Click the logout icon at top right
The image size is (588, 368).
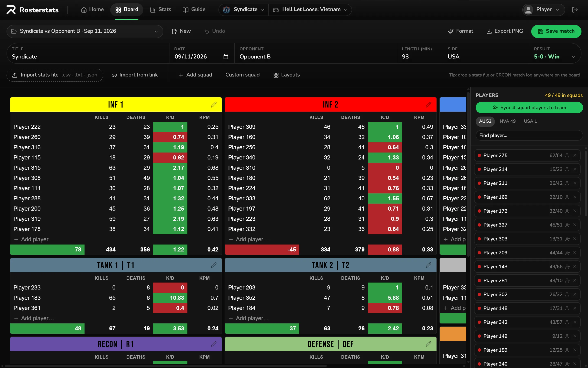pyautogui.click(x=575, y=10)
